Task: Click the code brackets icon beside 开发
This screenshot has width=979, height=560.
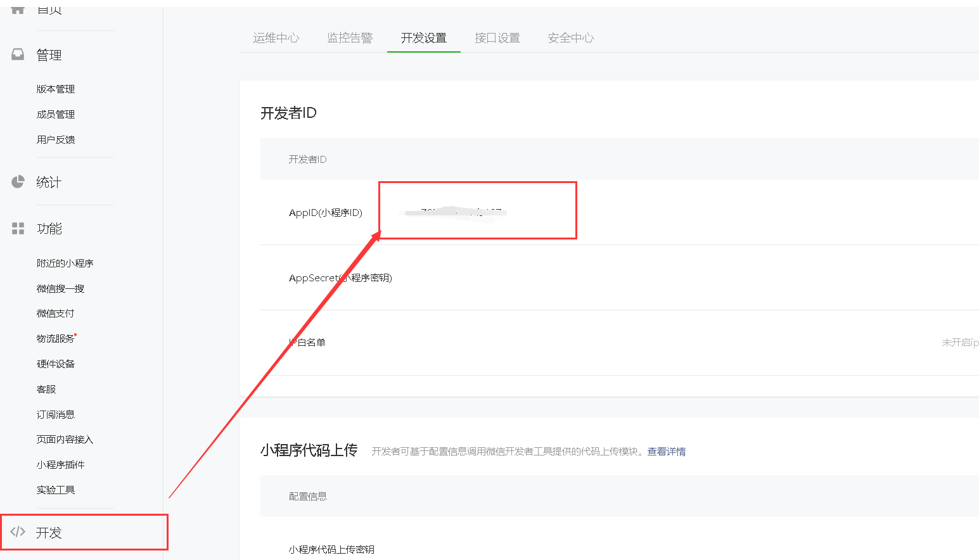Action: pyautogui.click(x=18, y=532)
